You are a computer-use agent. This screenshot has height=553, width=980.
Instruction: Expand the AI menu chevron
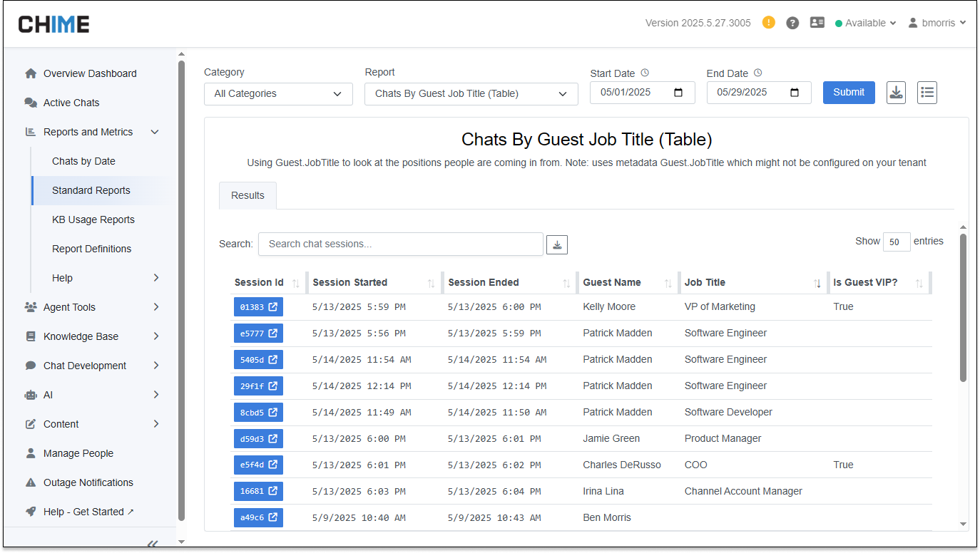tap(156, 395)
